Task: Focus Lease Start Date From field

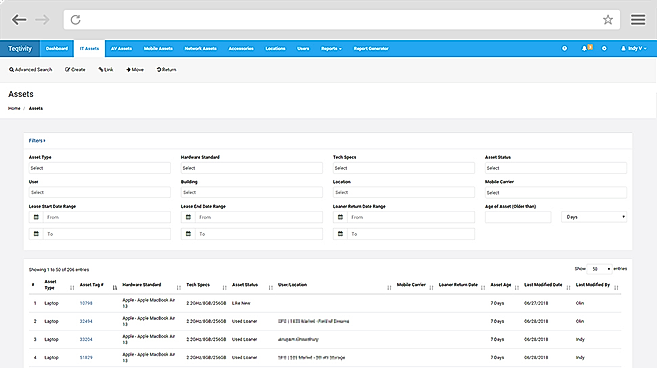Action: pyautogui.click(x=107, y=217)
